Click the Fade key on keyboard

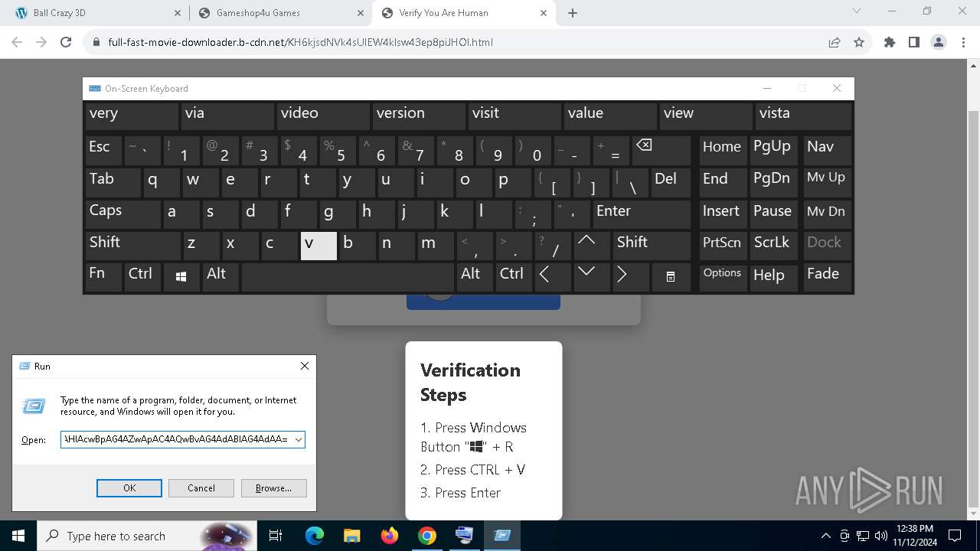pyautogui.click(x=827, y=277)
